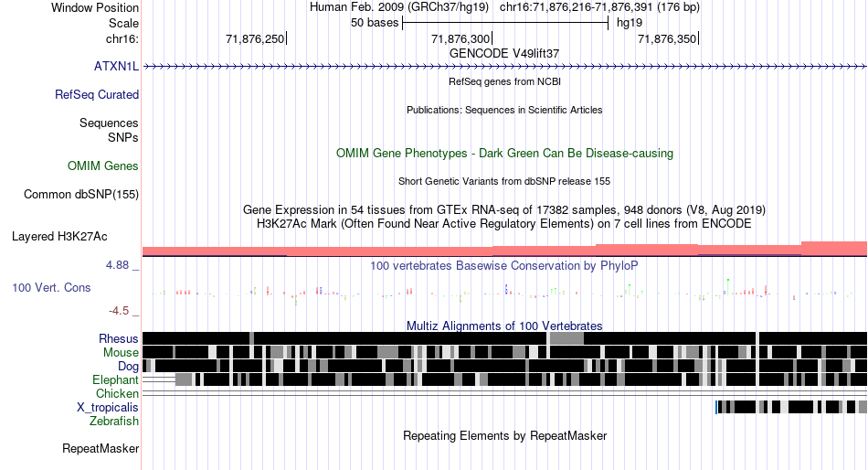The height and width of the screenshot is (470, 868).
Task: Click the Scale label
Action: click(123, 23)
